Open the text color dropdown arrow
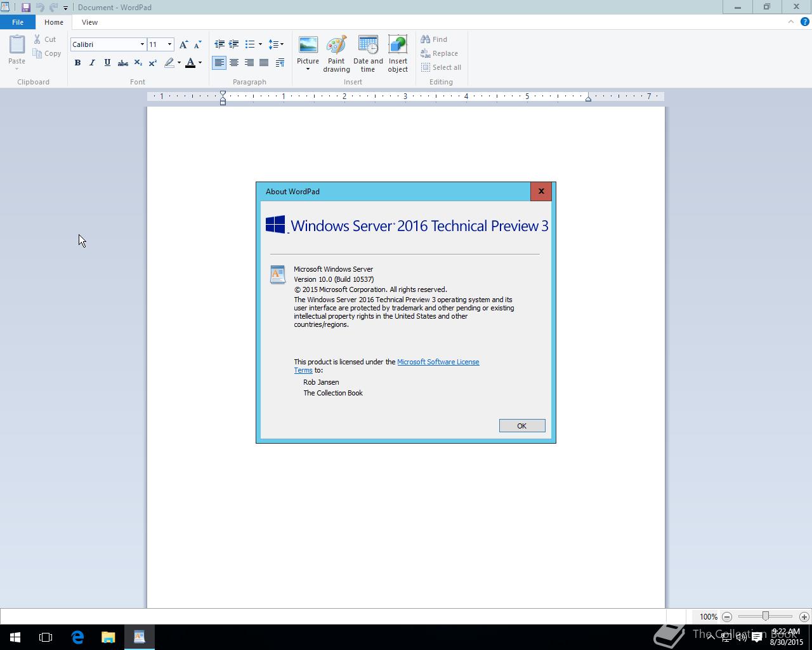This screenshot has height=650, width=812. pyautogui.click(x=200, y=63)
